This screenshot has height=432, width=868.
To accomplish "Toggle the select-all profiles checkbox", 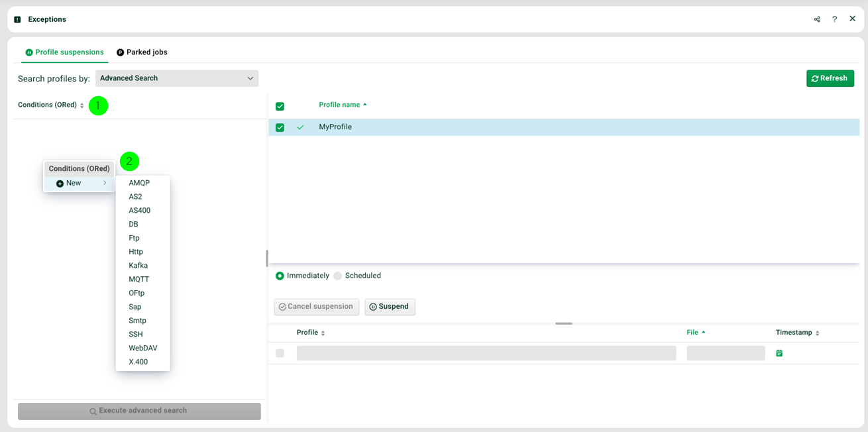I will [280, 106].
